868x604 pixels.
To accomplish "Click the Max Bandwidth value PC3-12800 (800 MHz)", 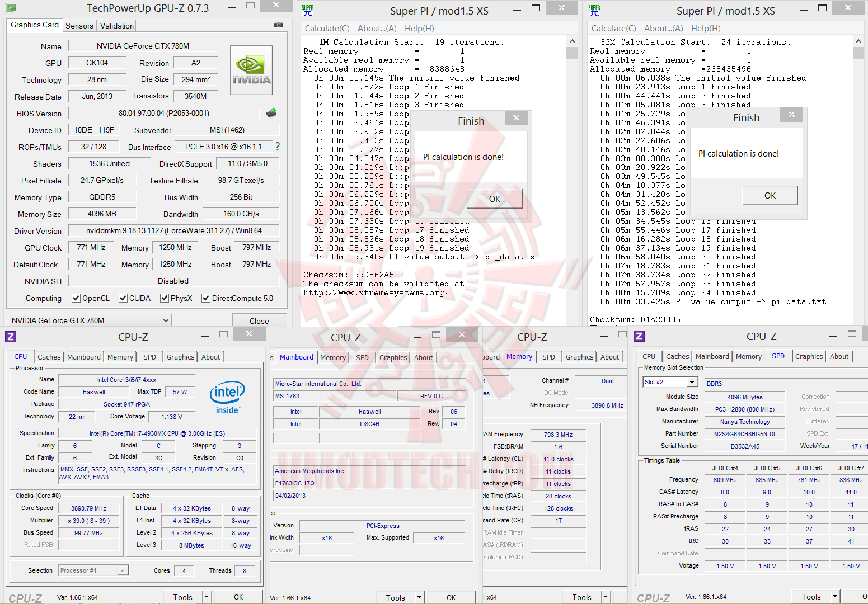I will pos(745,409).
